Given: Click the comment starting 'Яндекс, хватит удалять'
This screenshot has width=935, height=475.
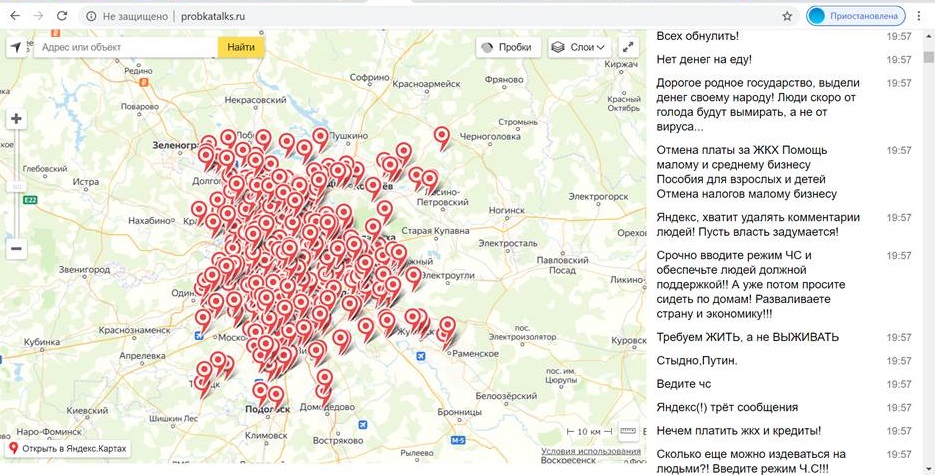Looking at the screenshot, I should [758, 225].
